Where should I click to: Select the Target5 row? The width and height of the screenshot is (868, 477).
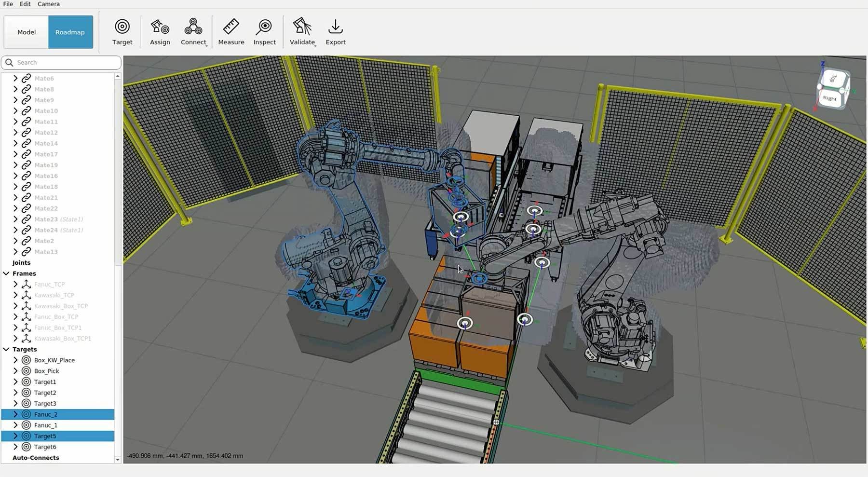pos(58,436)
